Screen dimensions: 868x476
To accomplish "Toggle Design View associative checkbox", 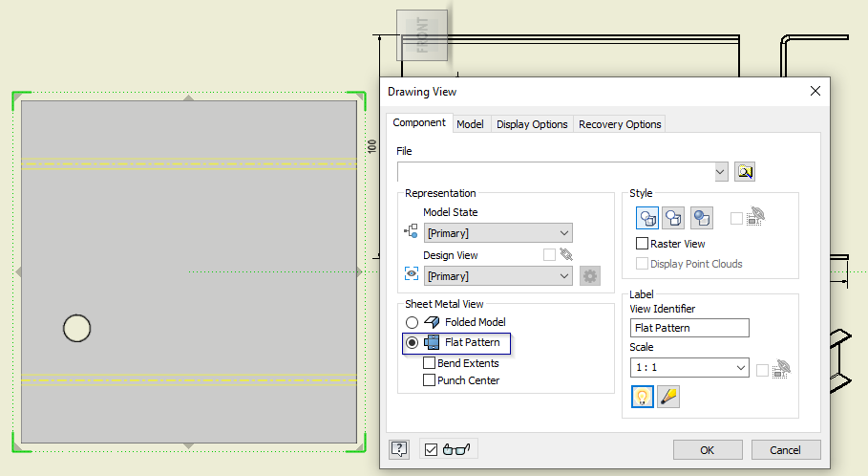I will 549,254.
